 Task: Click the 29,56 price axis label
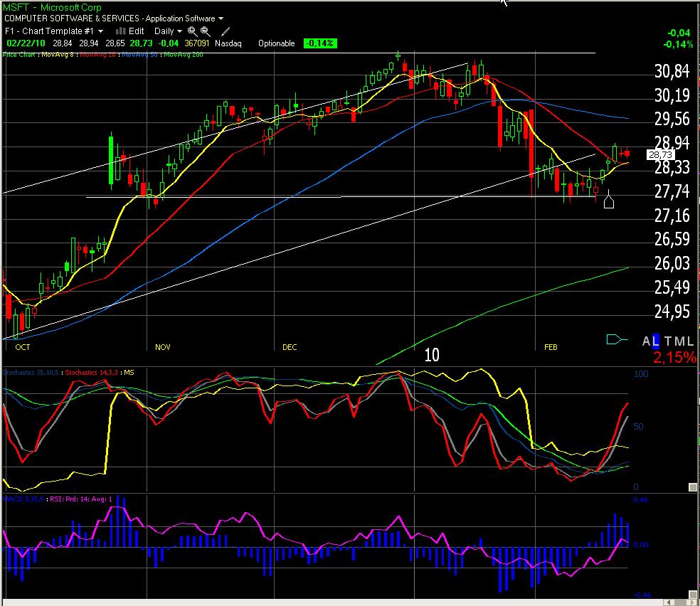pyautogui.click(x=672, y=119)
